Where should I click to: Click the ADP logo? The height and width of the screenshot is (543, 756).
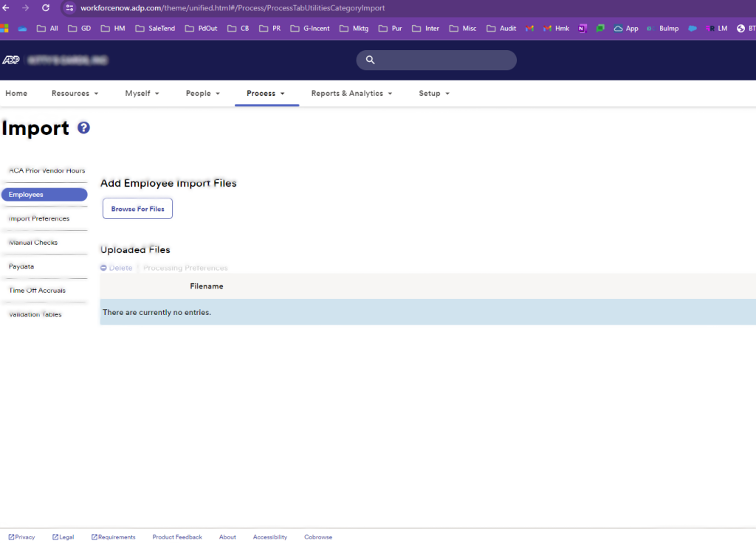10,60
